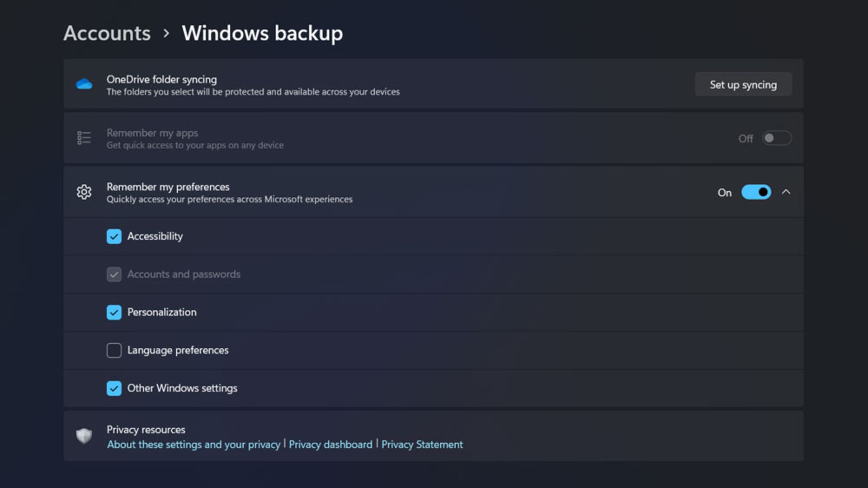Open the Privacy dashboard link

pyautogui.click(x=330, y=445)
